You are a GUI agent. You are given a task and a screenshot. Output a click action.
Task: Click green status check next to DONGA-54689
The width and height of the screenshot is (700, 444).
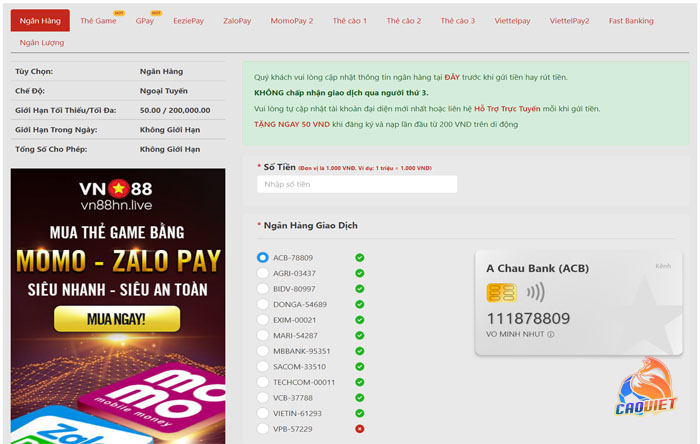tap(359, 304)
